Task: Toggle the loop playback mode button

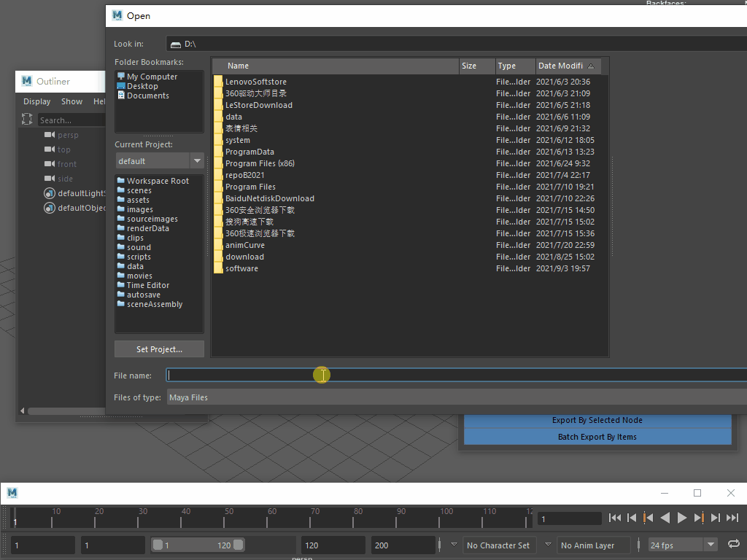Action: click(x=734, y=545)
